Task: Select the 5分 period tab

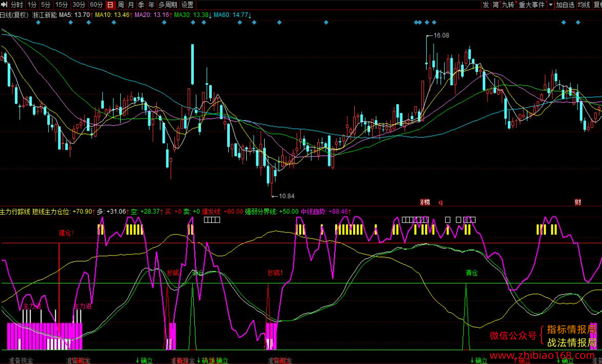Action: [46, 5]
